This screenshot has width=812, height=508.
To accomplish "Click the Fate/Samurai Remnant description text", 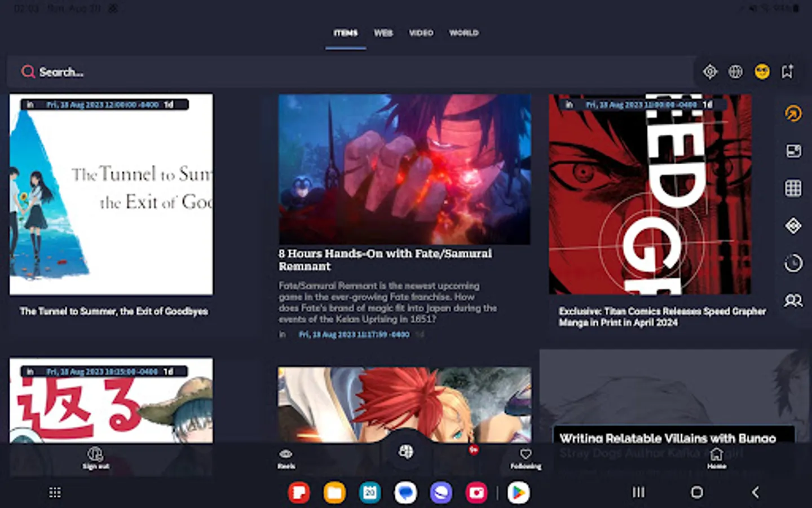I will pos(388,303).
